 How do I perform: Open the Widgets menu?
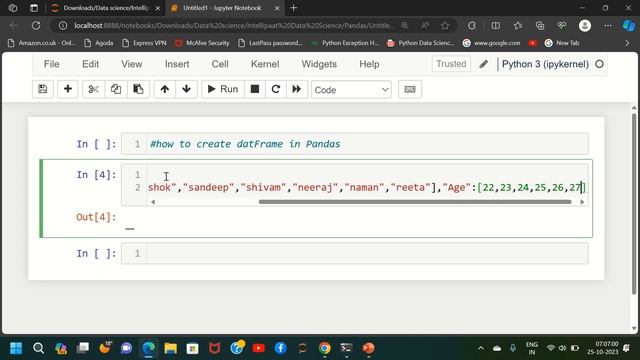point(319,64)
